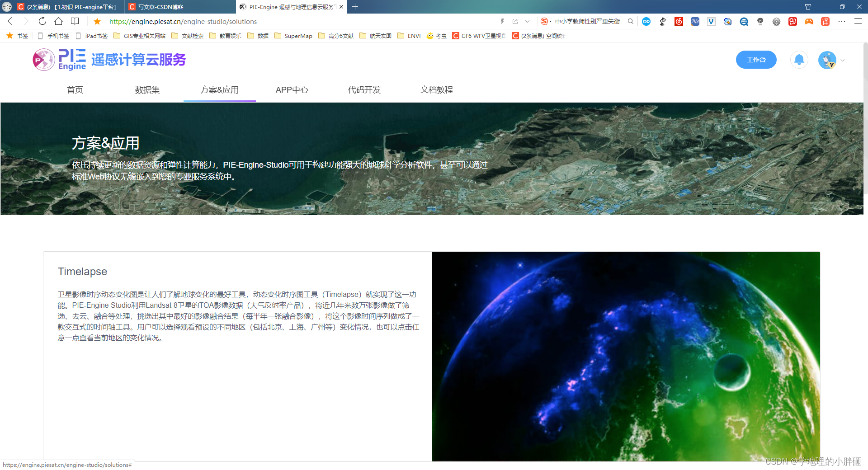Expand the address bar dropdown chevron
868x470 pixels.
[x=527, y=21]
